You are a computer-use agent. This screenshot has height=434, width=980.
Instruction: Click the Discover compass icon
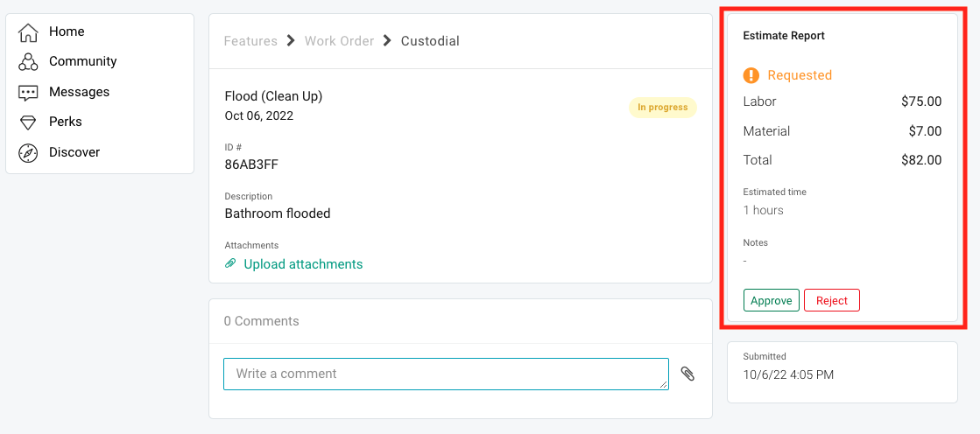coord(28,153)
